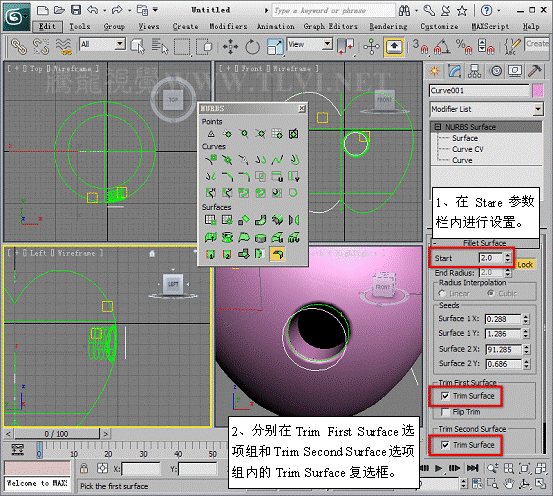Image resolution: width=553 pixels, height=496 pixels.
Task: Open the New Scene icon
Action: point(43,10)
